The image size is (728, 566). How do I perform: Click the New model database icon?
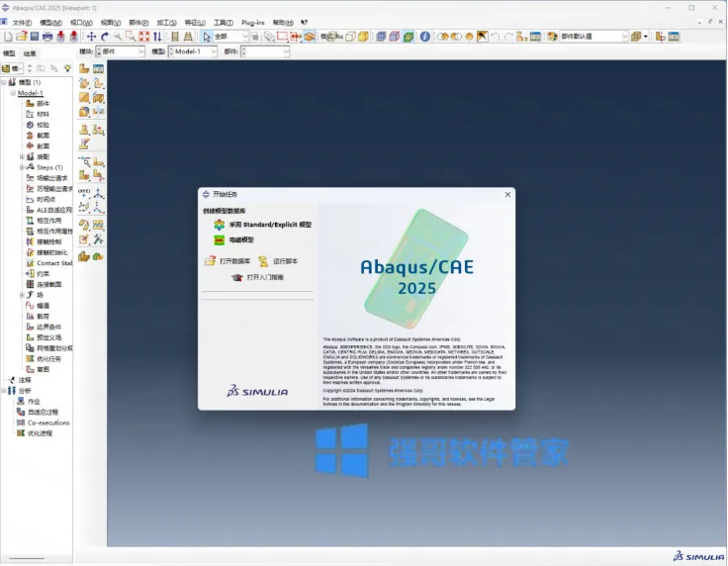tap(8, 37)
